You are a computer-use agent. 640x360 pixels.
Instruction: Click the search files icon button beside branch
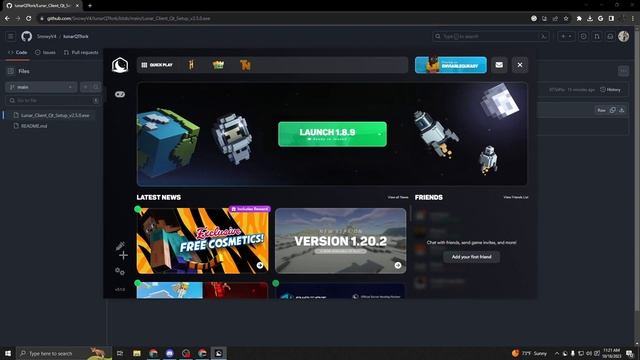96,87
